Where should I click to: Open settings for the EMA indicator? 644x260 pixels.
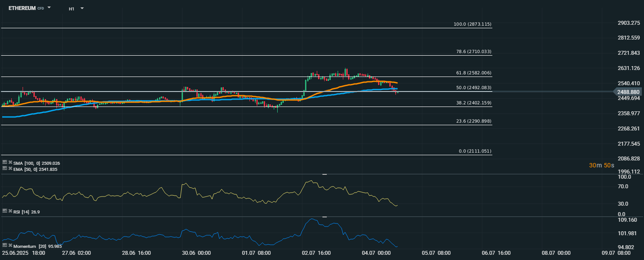pyautogui.click(x=5, y=169)
